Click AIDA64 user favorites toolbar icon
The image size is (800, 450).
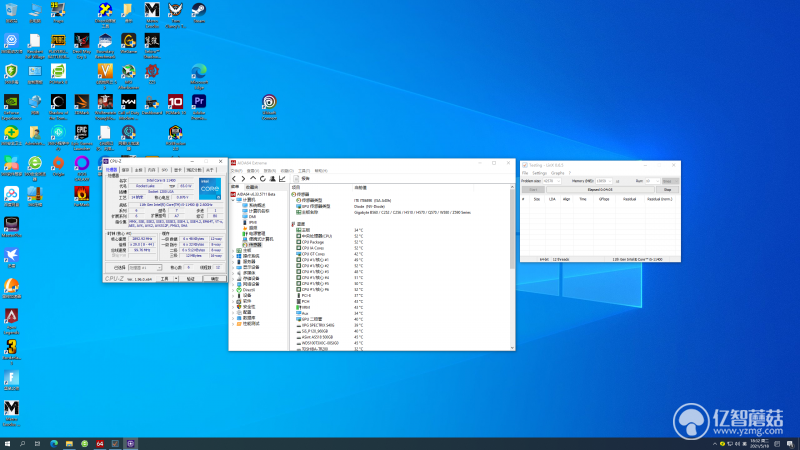tap(272, 179)
